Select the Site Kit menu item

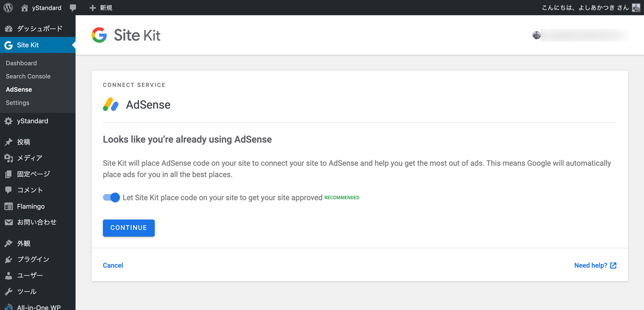pyautogui.click(x=38, y=45)
